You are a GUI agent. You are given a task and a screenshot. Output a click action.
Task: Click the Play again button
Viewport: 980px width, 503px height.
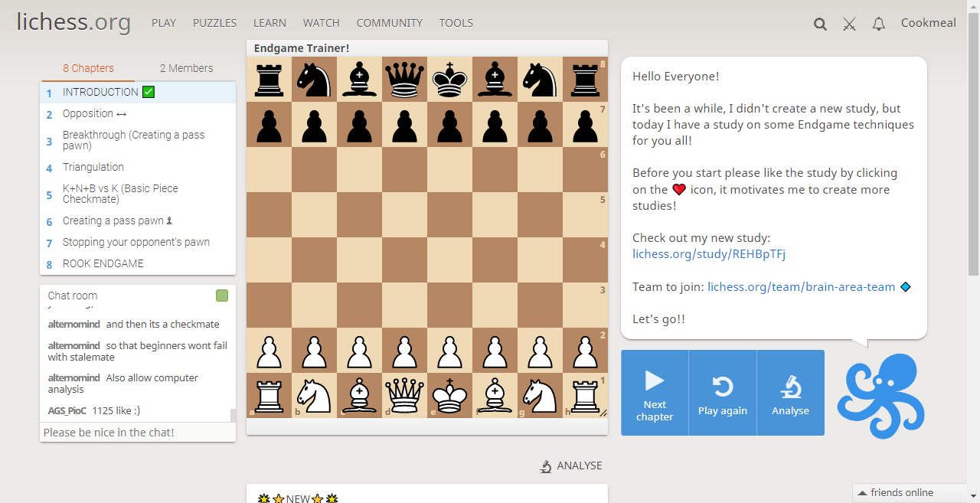click(x=723, y=393)
